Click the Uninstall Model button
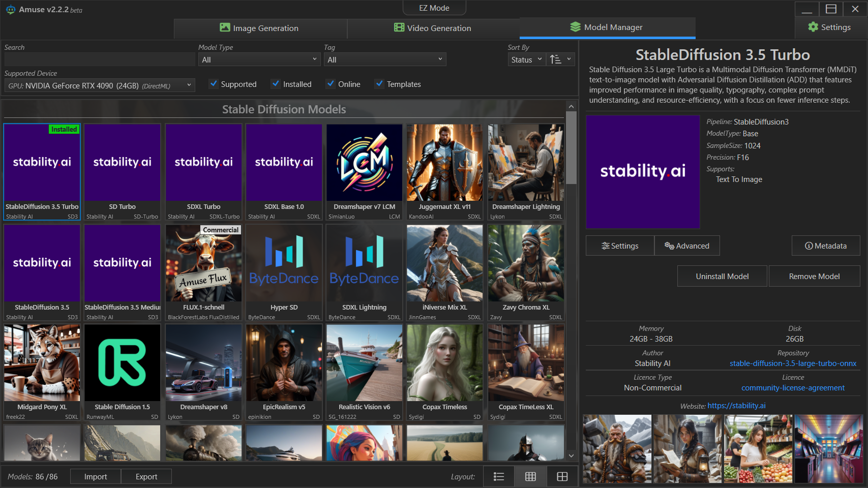This screenshot has height=488, width=868. tap(722, 277)
